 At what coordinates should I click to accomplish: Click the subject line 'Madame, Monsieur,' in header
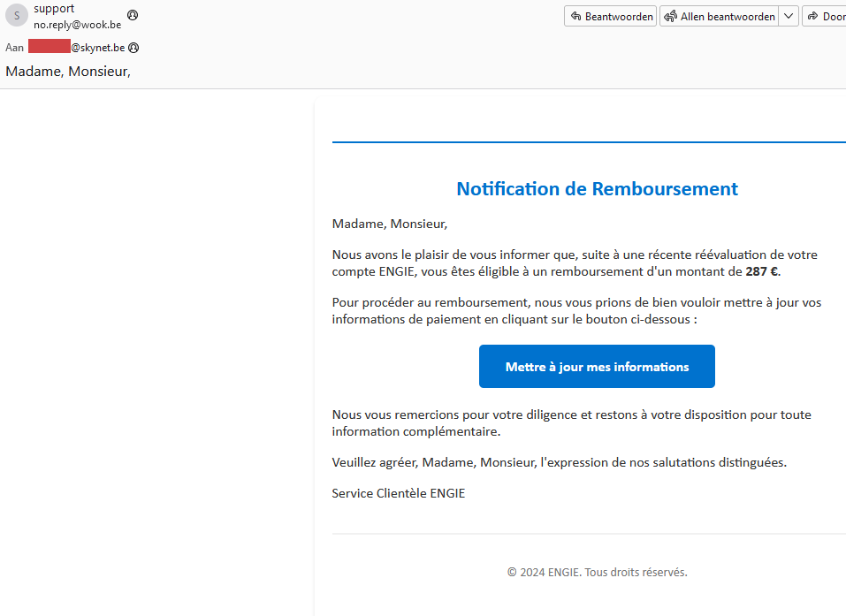pyautogui.click(x=68, y=72)
